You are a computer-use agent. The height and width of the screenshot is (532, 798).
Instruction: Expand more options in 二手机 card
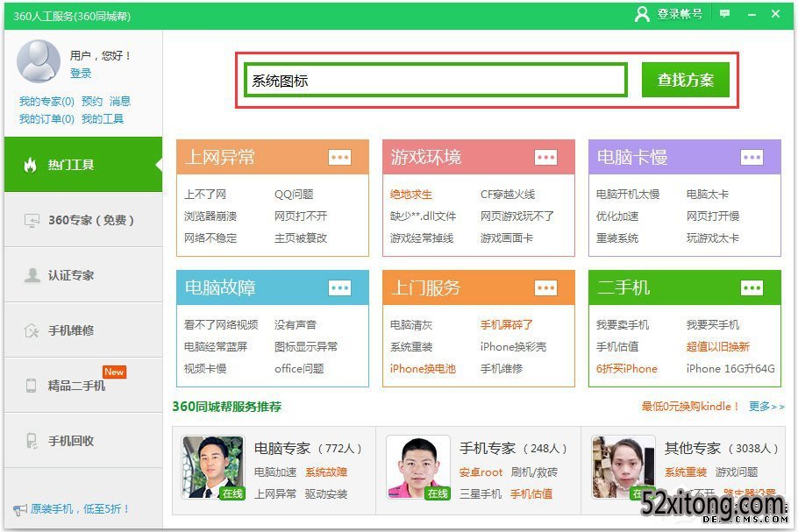[x=752, y=287]
